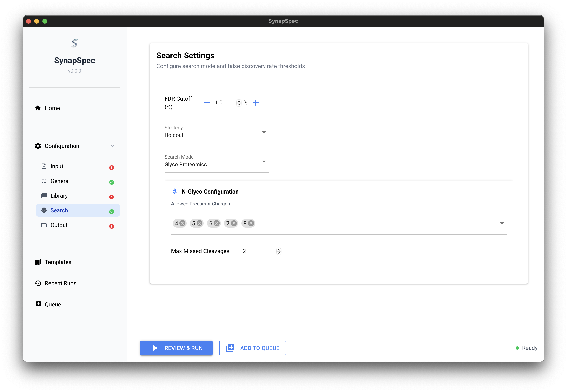Remove charge 6 chip
The height and width of the screenshot is (392, 567).
(216, 223)
